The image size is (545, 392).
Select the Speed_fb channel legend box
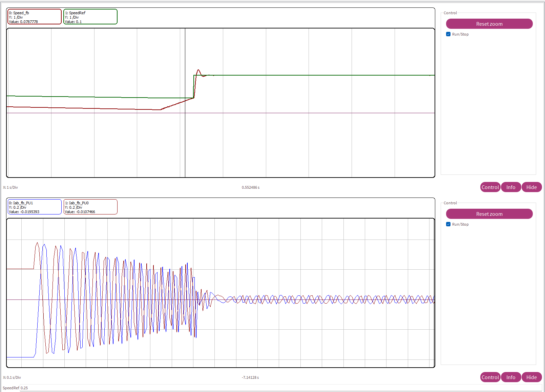pos(34,17)
